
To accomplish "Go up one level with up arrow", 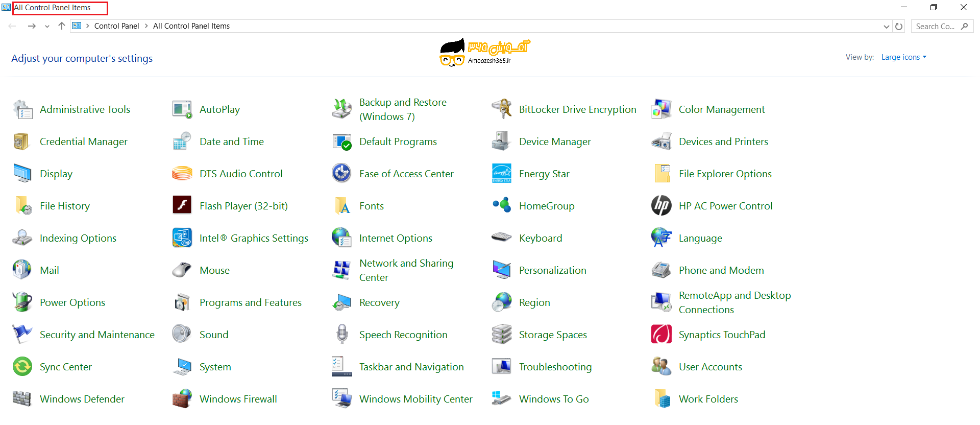I will [x=62, y=26].
